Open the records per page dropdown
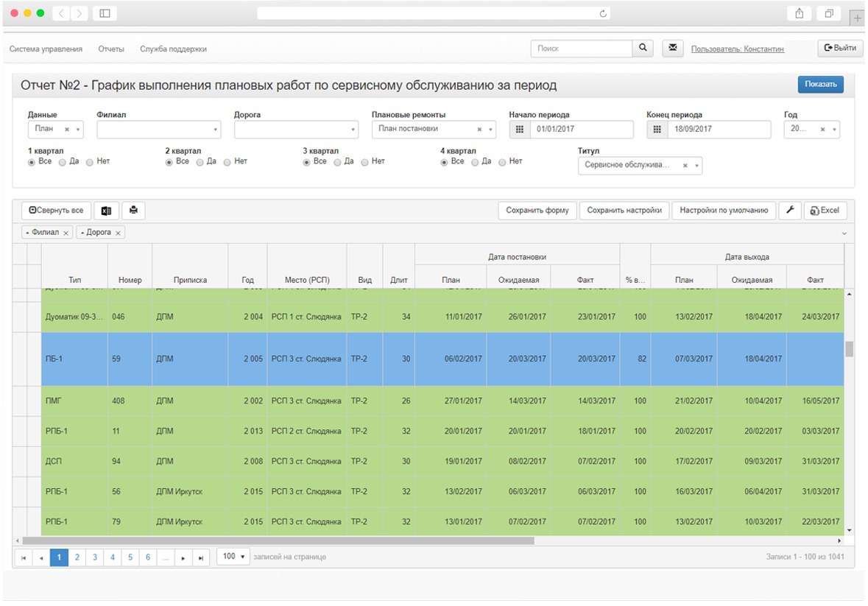Viewport: 868px width, 606px height. tap(233, 557)
